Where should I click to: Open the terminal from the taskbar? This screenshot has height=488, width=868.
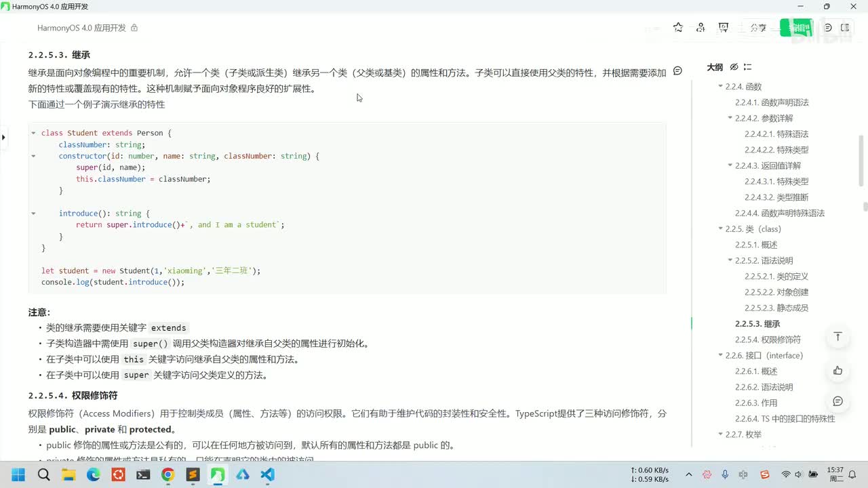[143, 475]
